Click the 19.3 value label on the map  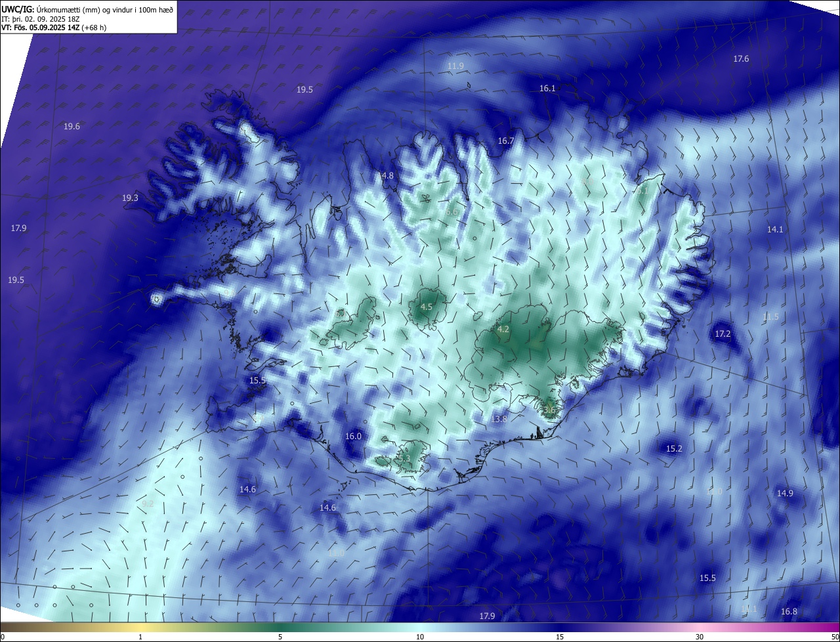130,198
